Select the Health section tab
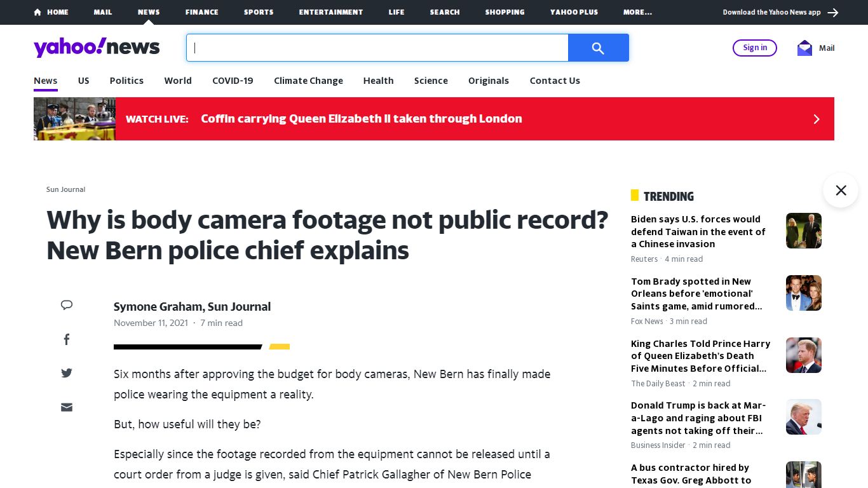This screenshot has height=488, width=868. tap(378, 81)
